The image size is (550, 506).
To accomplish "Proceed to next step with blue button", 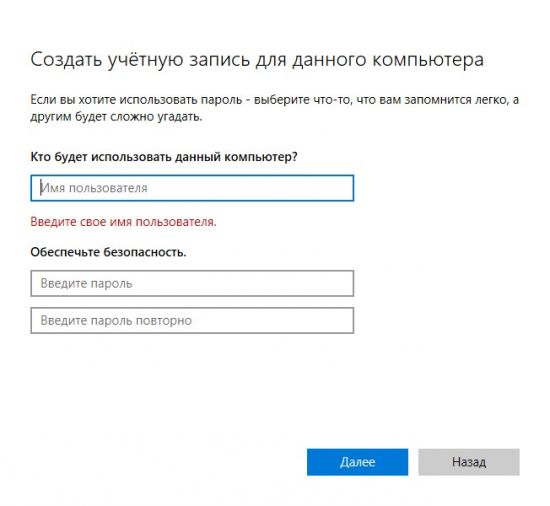I will [357, 462].
